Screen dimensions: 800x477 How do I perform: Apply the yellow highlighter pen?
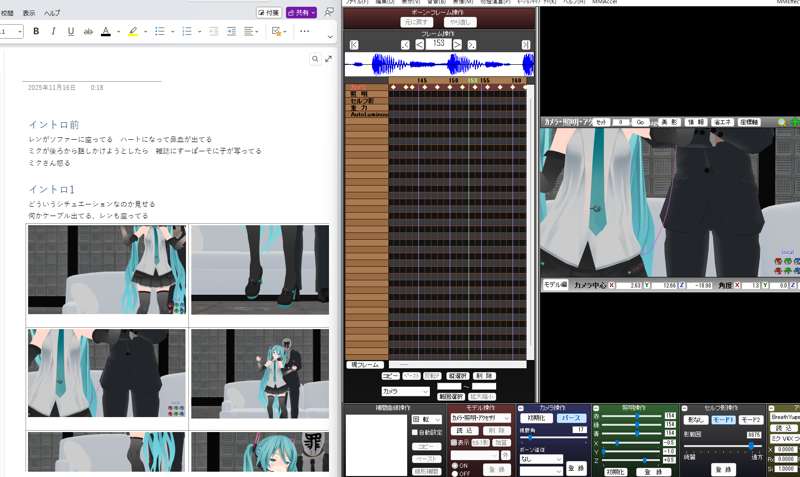pos(133,32)
